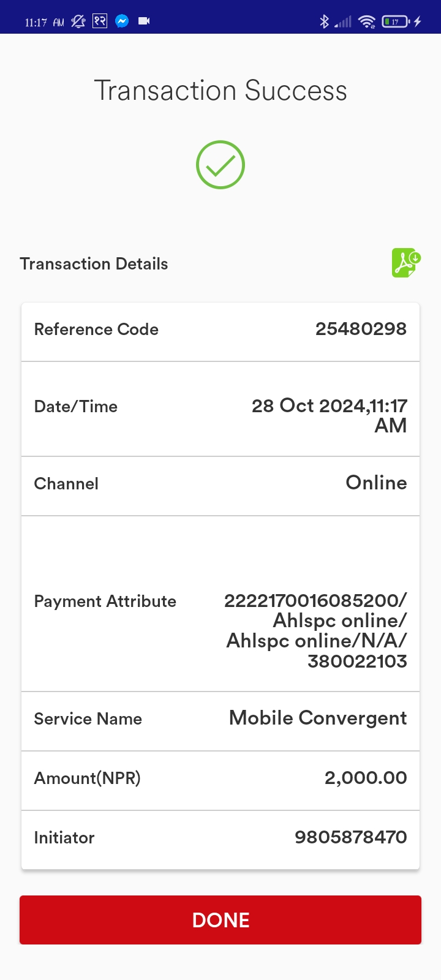441x980 pixels.
Task: Select the Payment Attribute value text
Action: [315, 630]
